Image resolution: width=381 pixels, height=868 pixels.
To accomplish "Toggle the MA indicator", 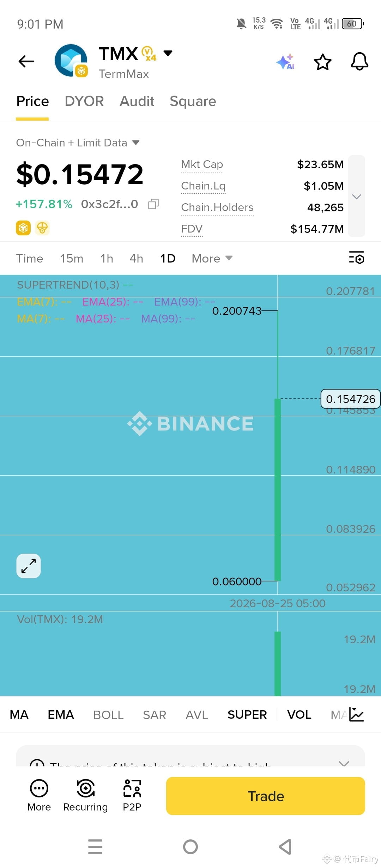I will [19, 715].
